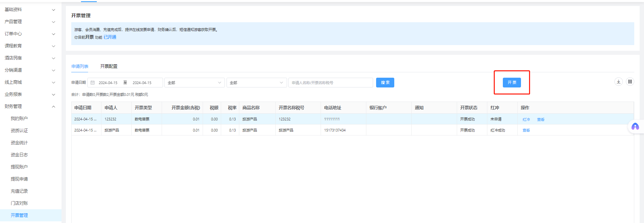
Task: Collapse the 财务管理 sidebar section
Action: (30, 107)
